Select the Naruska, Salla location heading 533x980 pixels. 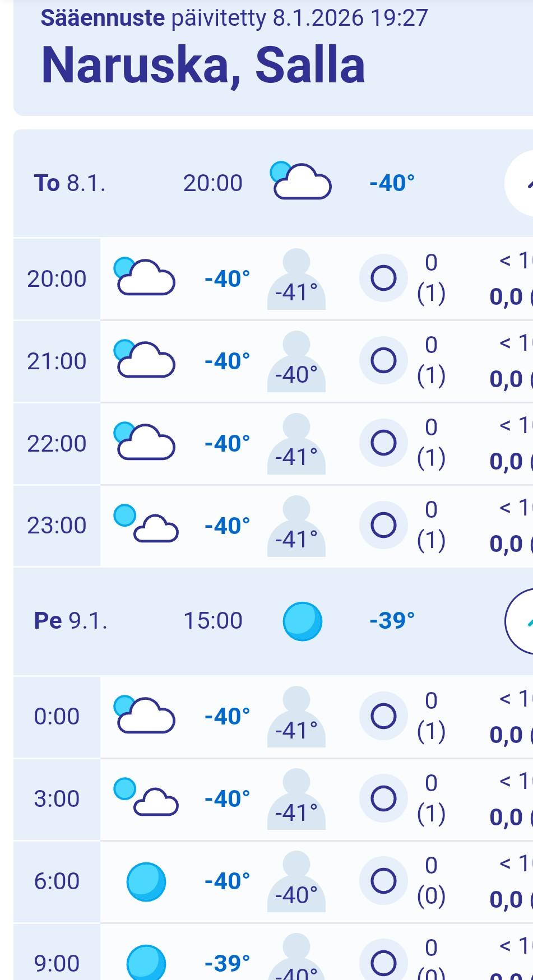(x=203, y=65)
